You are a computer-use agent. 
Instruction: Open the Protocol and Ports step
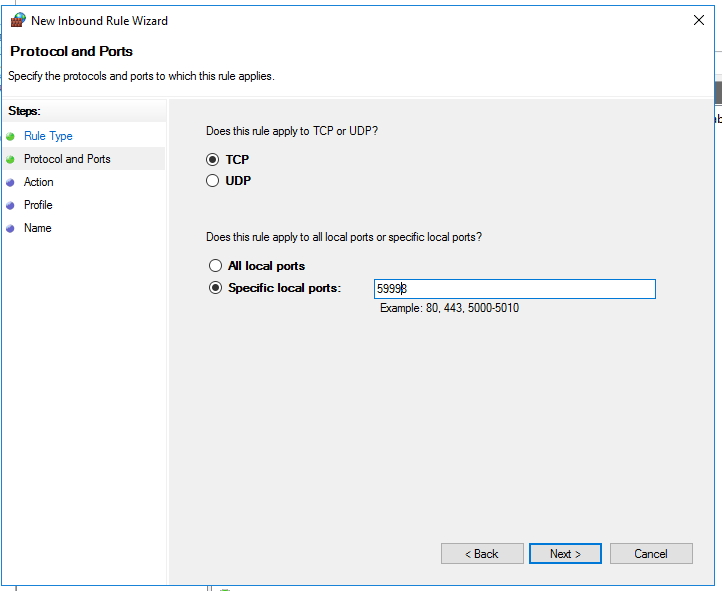[67, 159]
